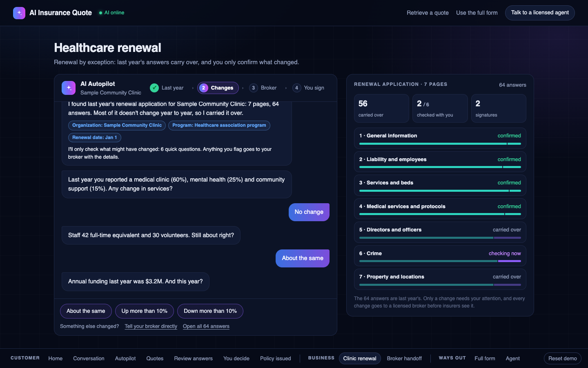Open section 4 Medical services and protocols
588x368 pixels.
440,209
